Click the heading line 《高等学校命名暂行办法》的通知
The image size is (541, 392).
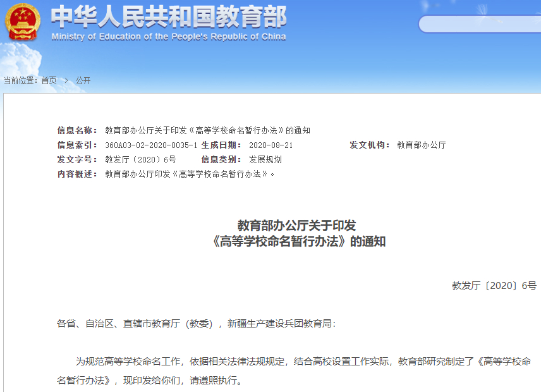pos(298,242)
